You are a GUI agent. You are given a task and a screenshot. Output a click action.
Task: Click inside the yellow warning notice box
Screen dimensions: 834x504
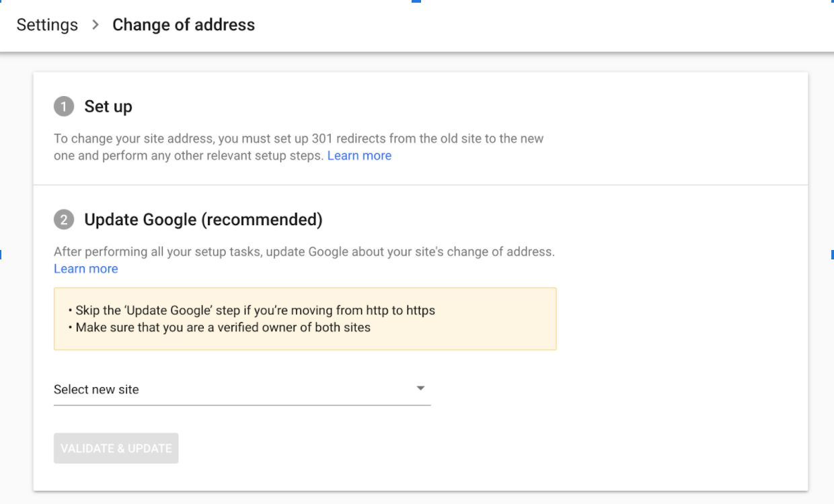pos(305,318)
